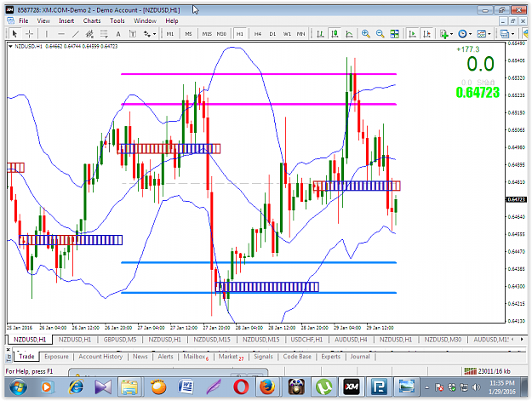Set timeframe to D1 daily

click(x=272, y=33)
